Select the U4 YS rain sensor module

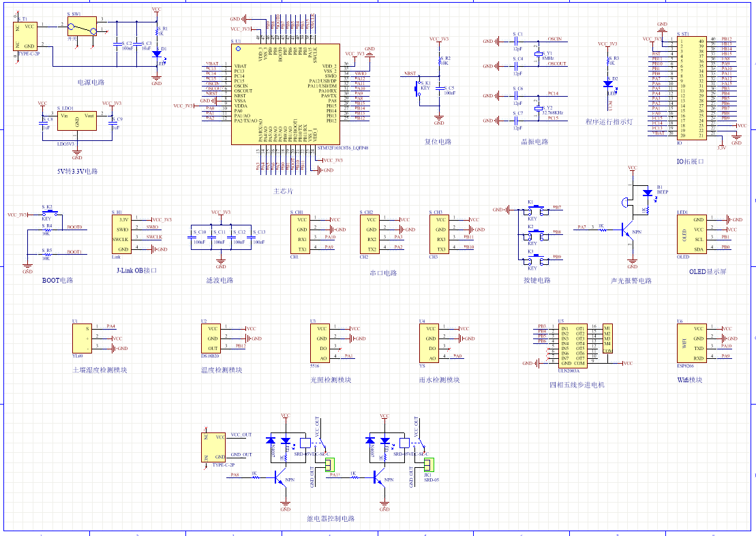coord(429,343)
